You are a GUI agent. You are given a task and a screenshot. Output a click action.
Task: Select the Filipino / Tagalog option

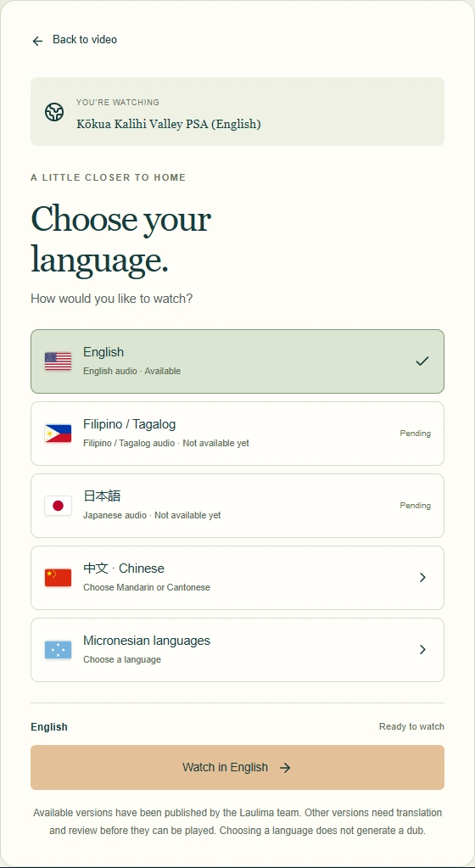[x=237, y=434]
